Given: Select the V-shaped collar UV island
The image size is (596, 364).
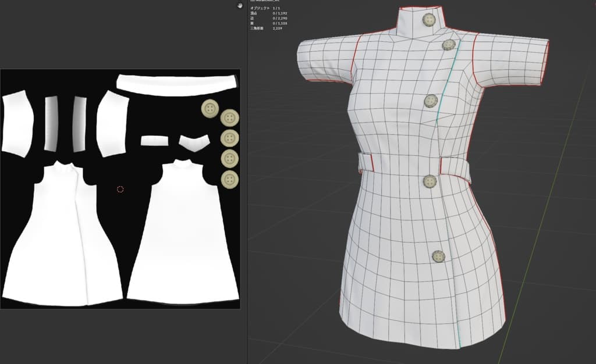Looking at the screenshot, I should [194, 143].
